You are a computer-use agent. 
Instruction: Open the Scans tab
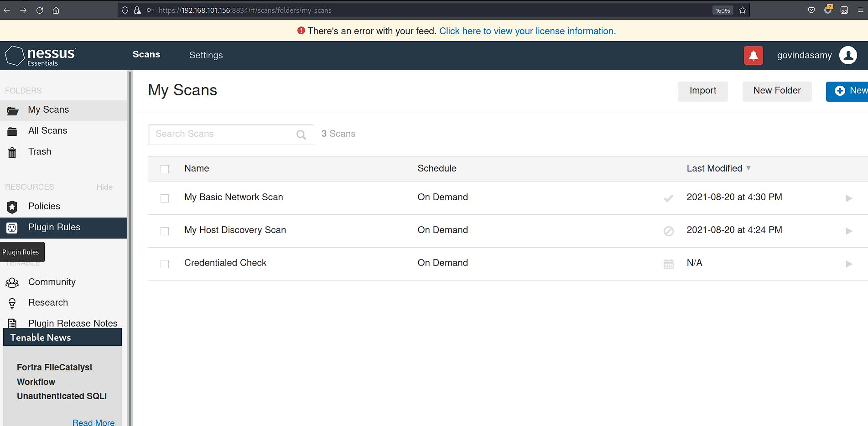(x=146, y=54)
